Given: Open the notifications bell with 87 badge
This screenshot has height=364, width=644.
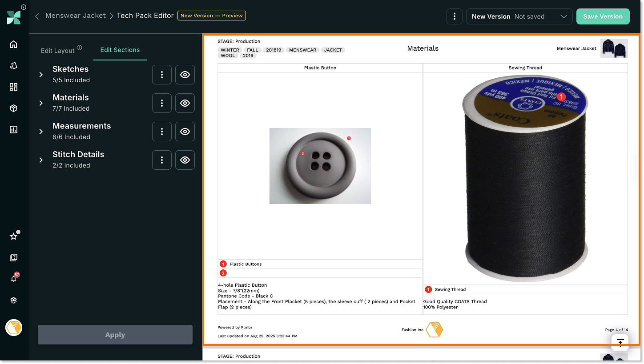Looking at the screenshot, I should (x=13, y=279).
